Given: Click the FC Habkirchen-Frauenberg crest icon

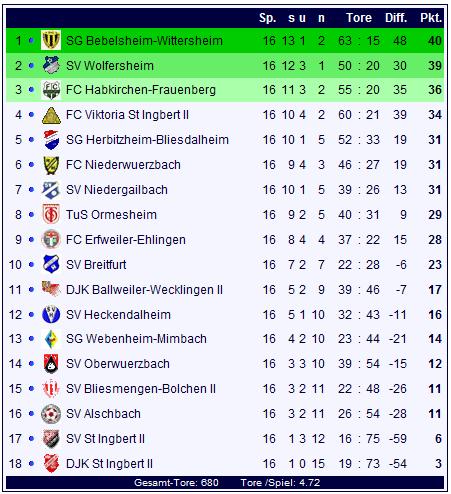Looking at the screenshot, I should [x=51, y=90].
